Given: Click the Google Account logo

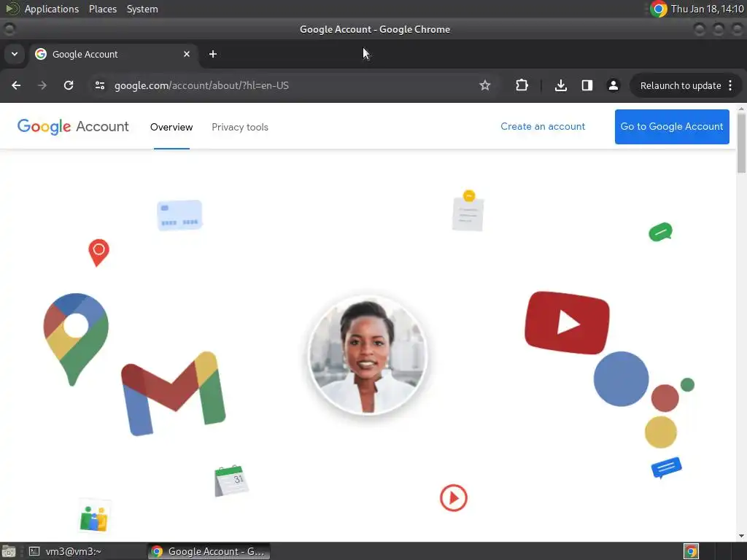Looking at the screenshot, I should [73, 127].
